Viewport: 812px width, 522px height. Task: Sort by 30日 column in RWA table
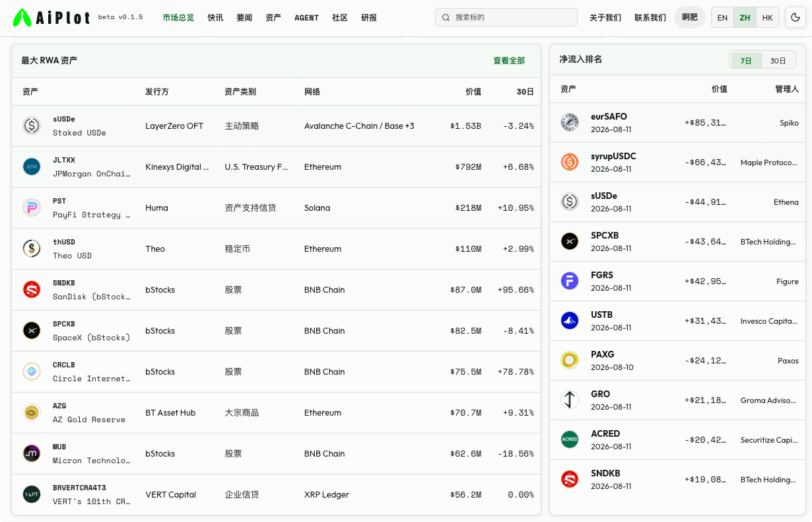click(525, 92)
